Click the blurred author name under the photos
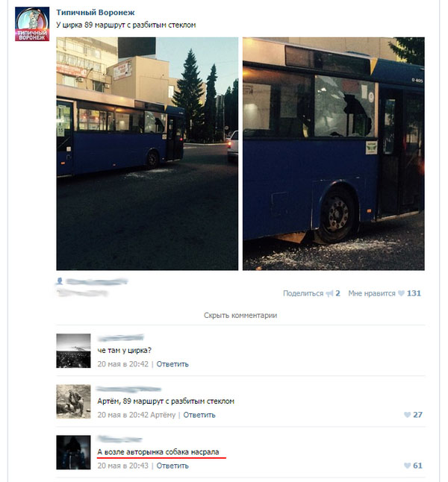448x482 pixels. (96, 281)
